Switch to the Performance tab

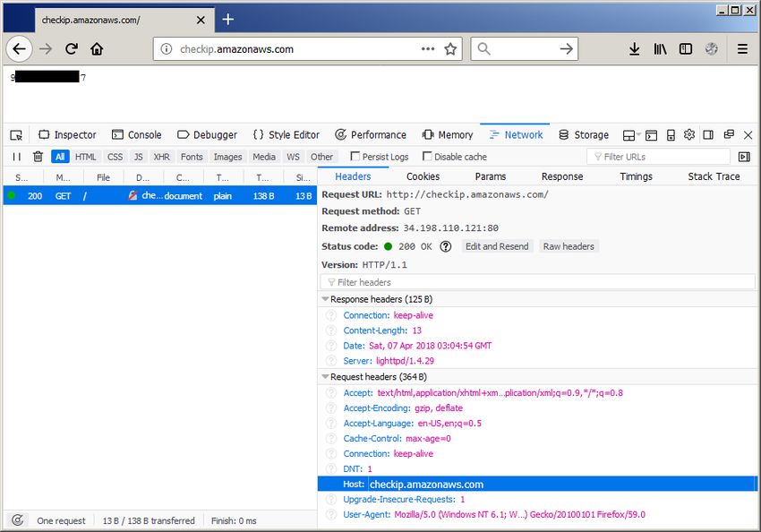point(371,135)
